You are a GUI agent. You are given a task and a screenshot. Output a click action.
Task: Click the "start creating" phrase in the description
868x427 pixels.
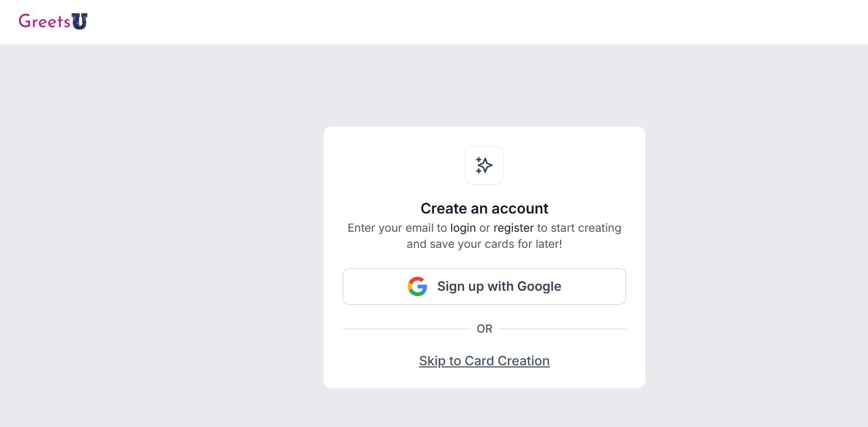coord(586,228)
